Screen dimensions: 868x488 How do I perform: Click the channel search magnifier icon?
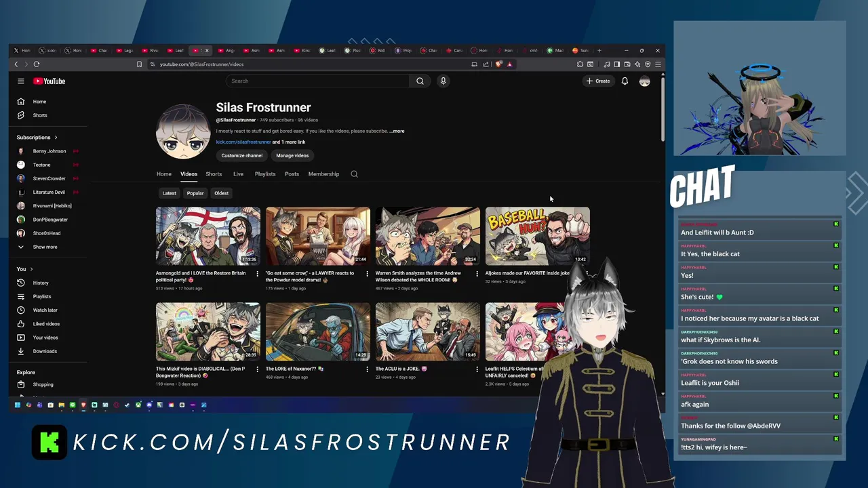pos(354,174)
